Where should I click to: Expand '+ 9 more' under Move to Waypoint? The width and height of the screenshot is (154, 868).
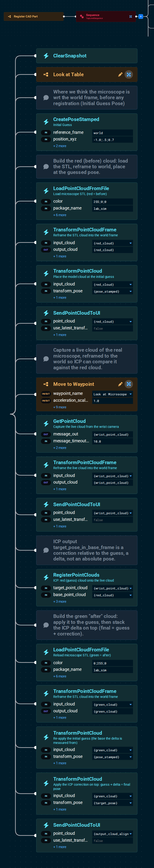59,407
